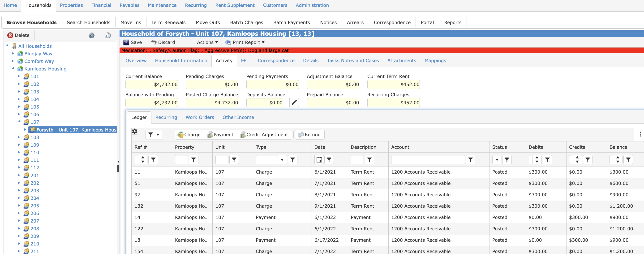Click the refresh icon in the tree toolbar

click(108, 35)
